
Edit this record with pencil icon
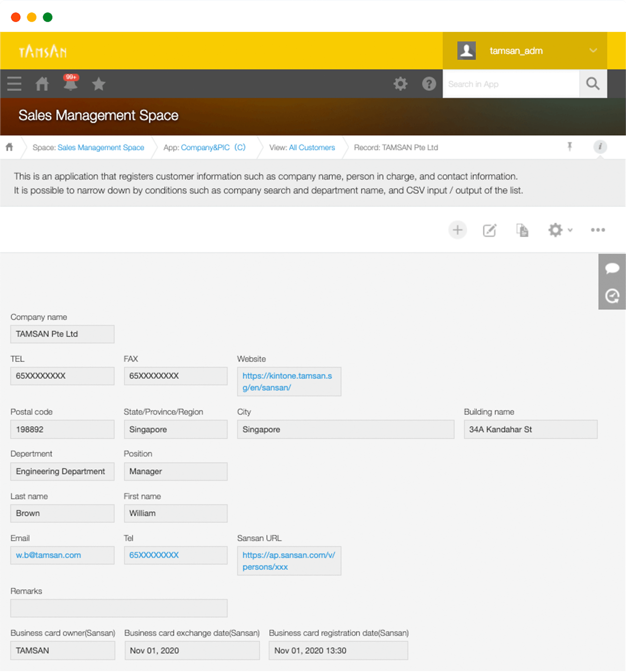click(490, 230)
